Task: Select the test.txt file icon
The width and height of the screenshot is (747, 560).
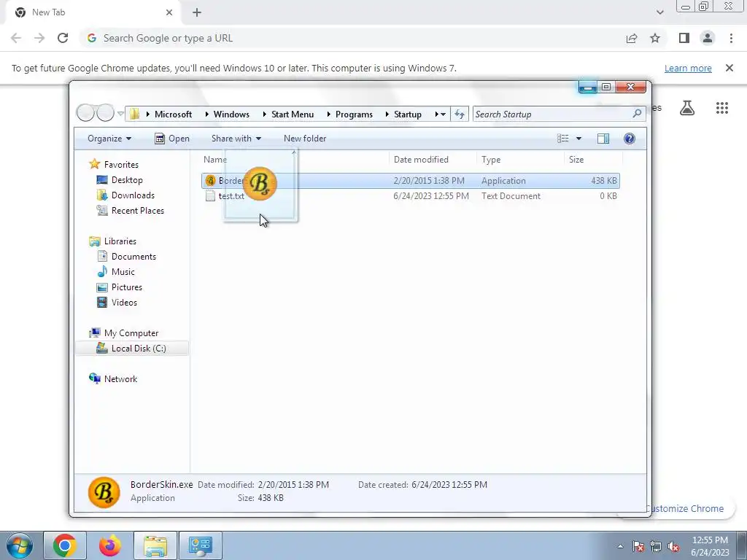Action: 210,195
